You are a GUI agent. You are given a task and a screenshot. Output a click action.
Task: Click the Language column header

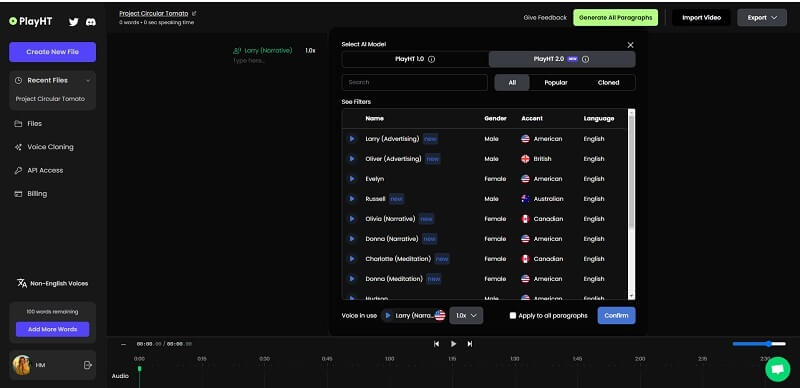(599, 118)
